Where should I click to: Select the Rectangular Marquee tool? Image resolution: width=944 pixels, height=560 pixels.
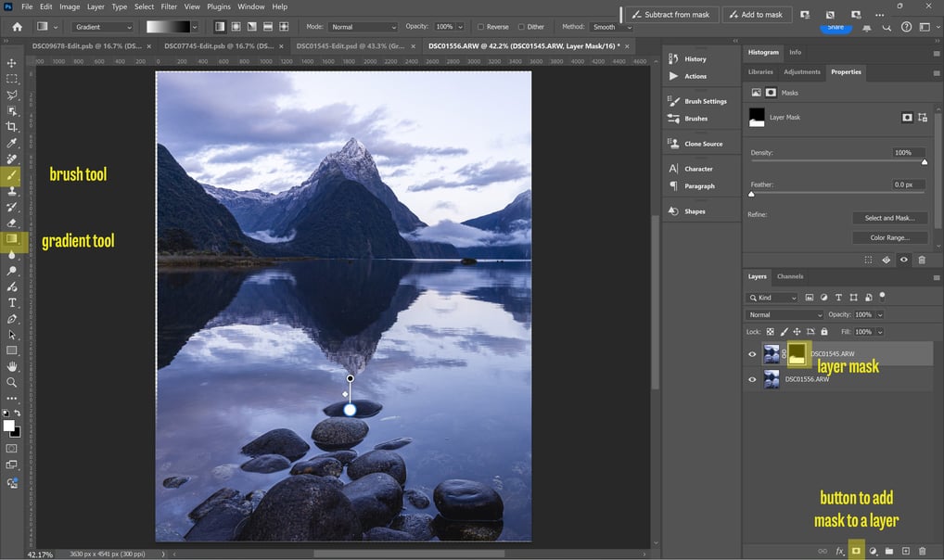11,79
